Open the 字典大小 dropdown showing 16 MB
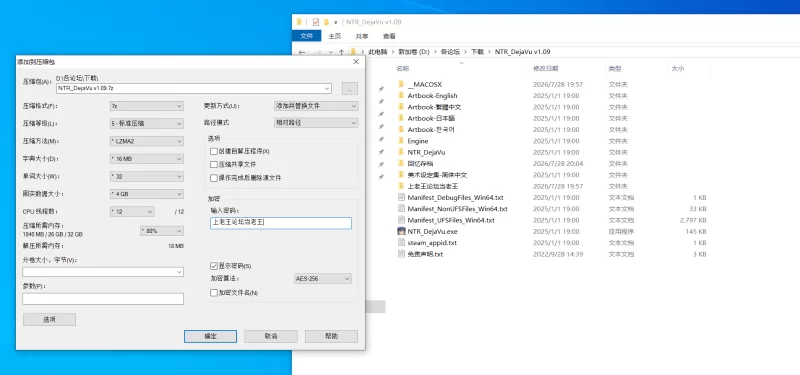This screenshot has height=375, width=800. (146, 159)
